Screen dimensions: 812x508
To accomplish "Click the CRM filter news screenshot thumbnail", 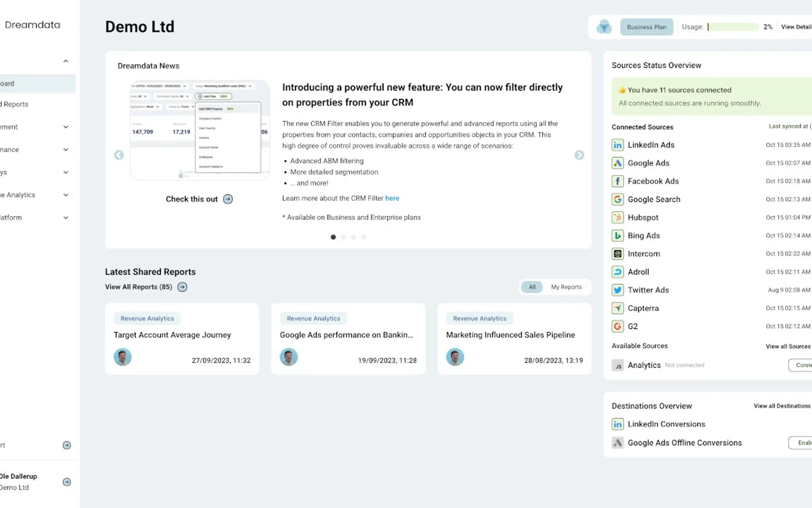I will point(200,130).
